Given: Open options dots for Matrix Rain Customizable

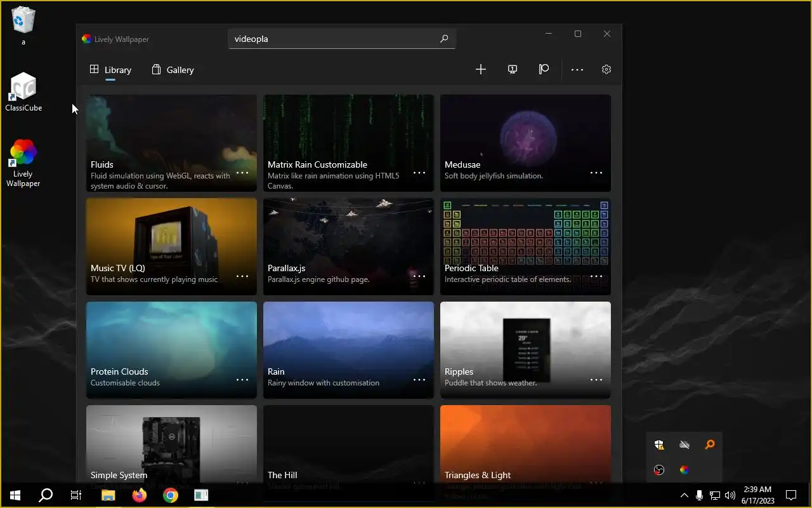Looking at the screenshot, I should pyautogui.click(x=419, y=173).
